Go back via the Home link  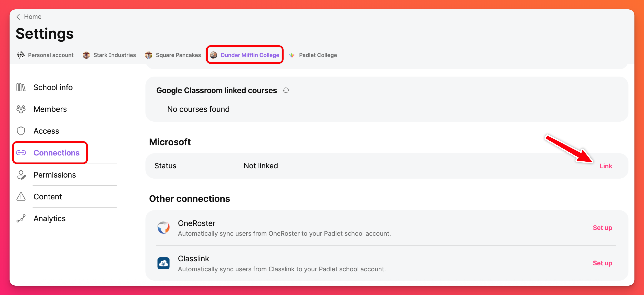click(x=33, y=17)
